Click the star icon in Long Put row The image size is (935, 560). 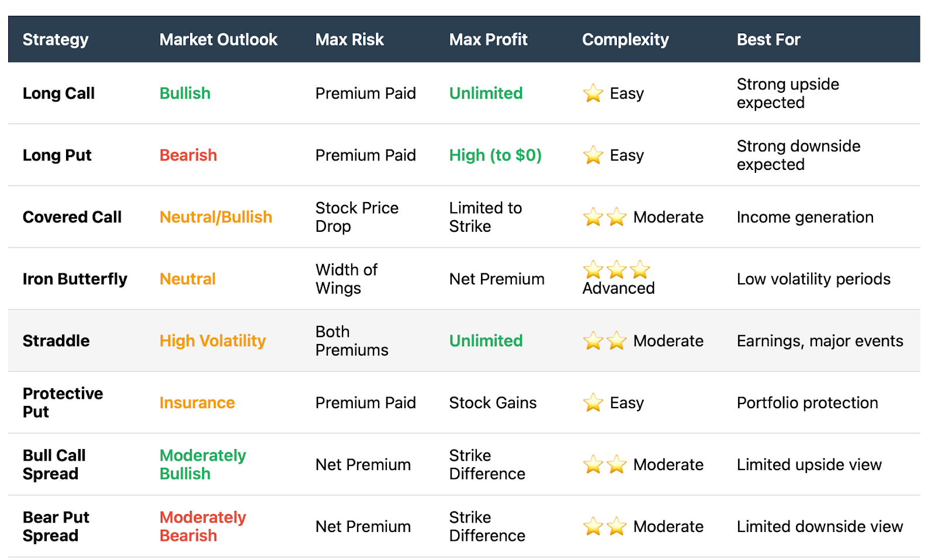point(593,155)
